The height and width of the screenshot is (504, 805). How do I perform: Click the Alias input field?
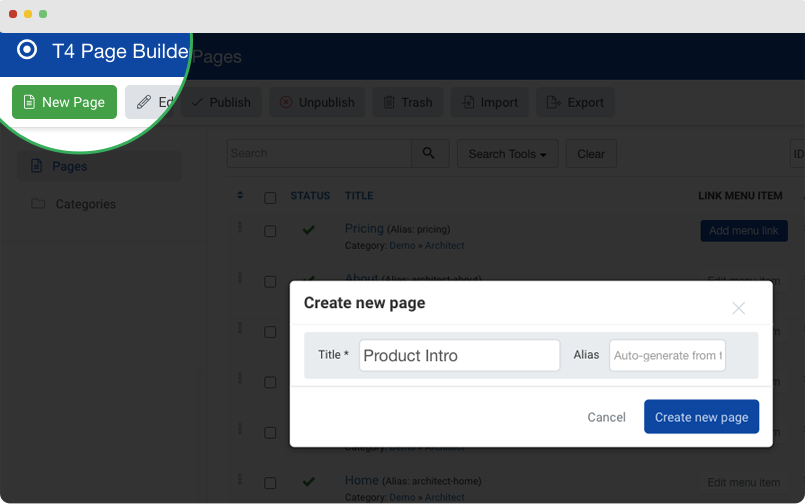[667, 355]
